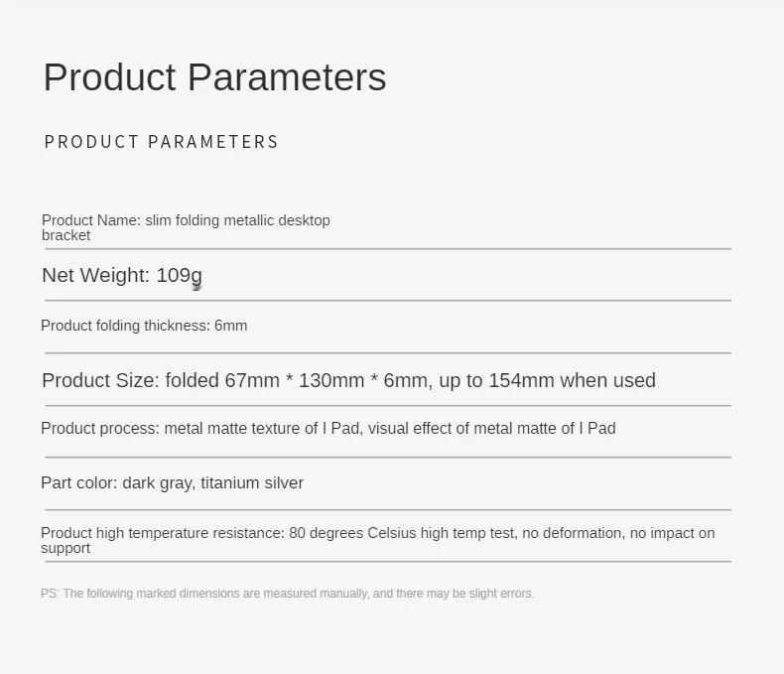
Task: Click "Product high temperature resistance" label
Action: 163,533
